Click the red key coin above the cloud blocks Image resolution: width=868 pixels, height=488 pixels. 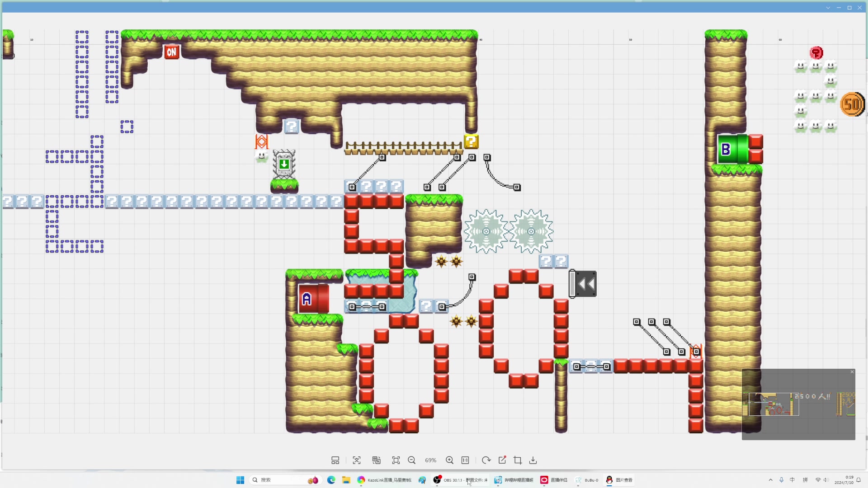click(x=816, y=53)
